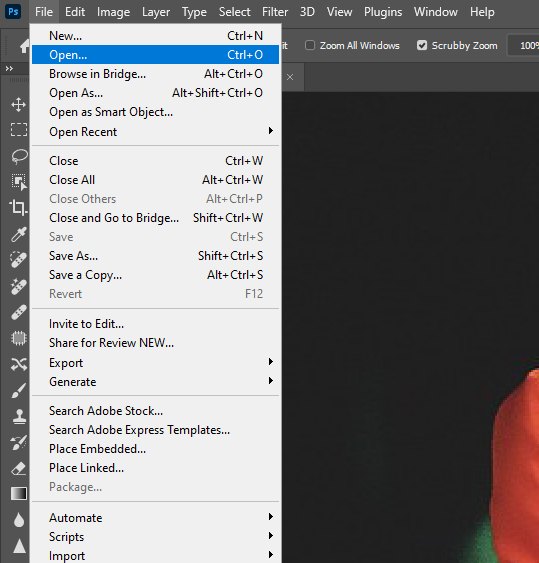The image size is (539, 563).
Task: Select the Object Selection tool
Action: pos(19,182)
